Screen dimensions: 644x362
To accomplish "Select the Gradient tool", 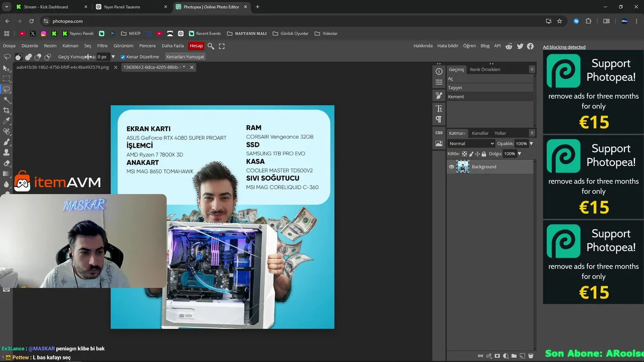I will click(7, 174).
